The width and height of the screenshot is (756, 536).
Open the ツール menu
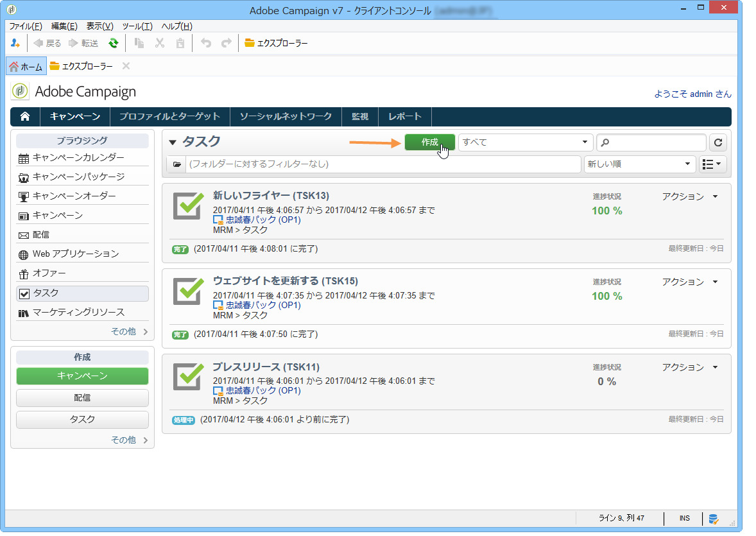point(137,26)
